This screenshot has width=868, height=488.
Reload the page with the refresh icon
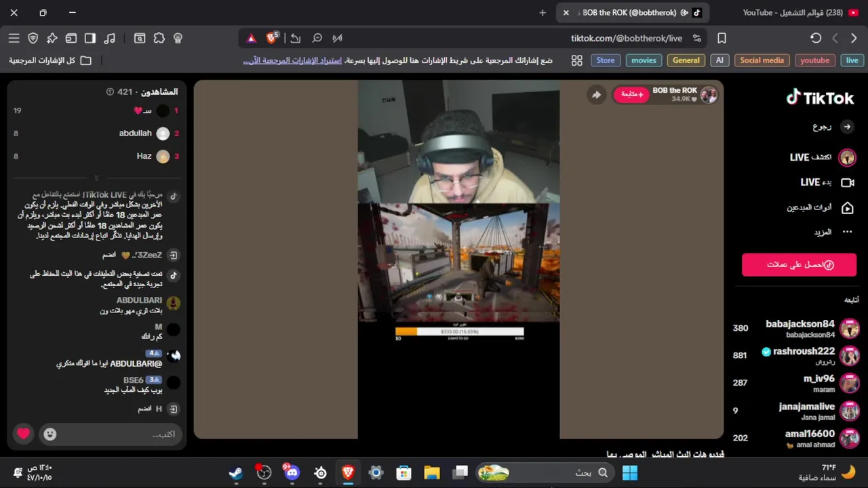[816, 38]
